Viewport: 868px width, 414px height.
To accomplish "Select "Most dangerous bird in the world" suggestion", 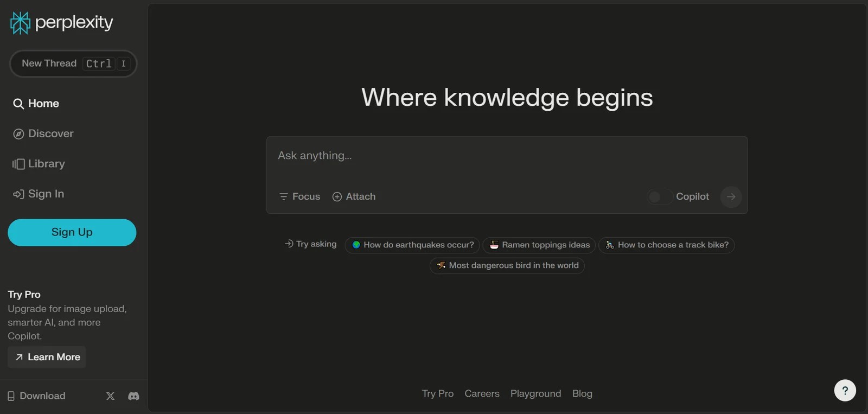I will pyautogui.click(x=507, y=266).
